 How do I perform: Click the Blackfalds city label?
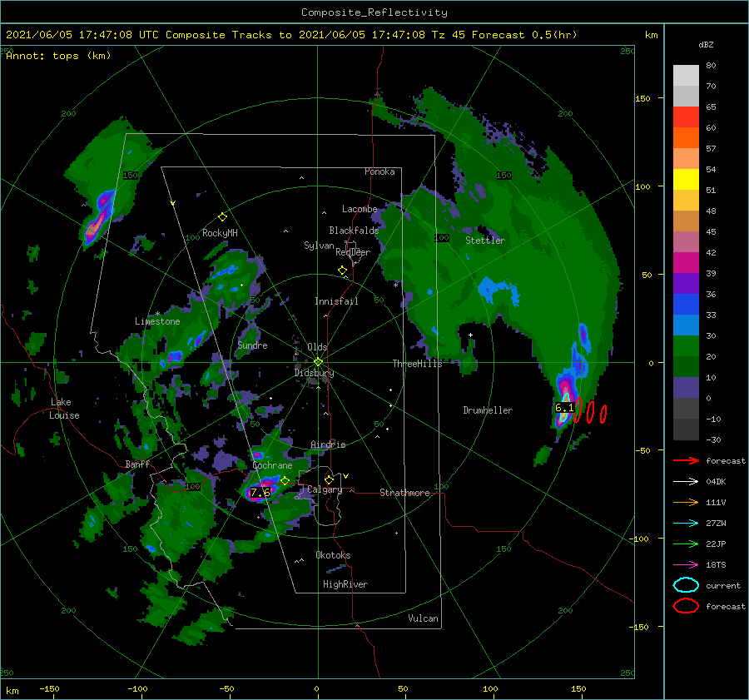pyautogui.click(x=354, y=231)
